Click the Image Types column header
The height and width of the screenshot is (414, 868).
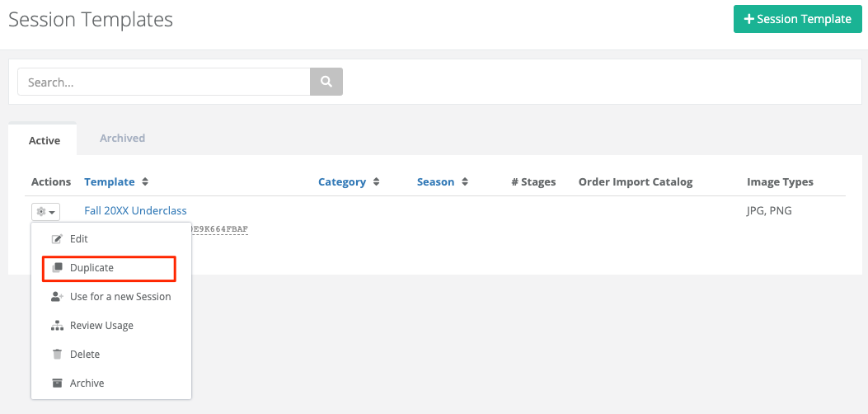780,181
